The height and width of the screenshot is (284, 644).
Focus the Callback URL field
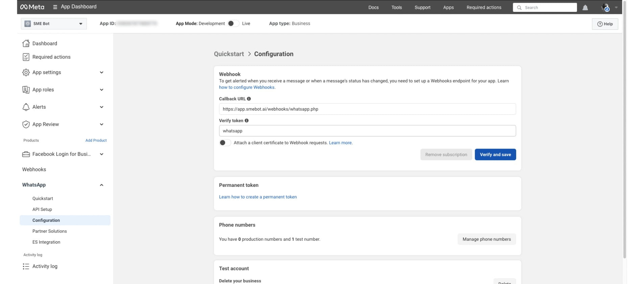pos(367,109)
